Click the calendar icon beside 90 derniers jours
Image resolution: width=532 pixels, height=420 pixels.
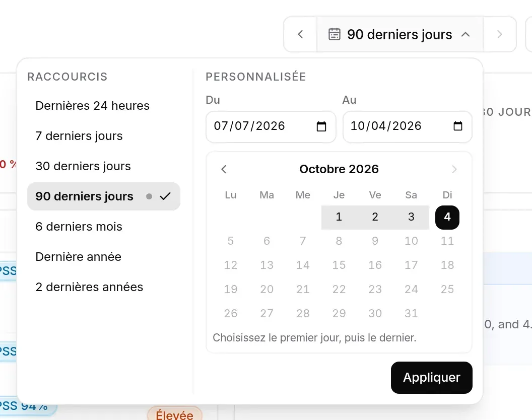coord(334,34)
